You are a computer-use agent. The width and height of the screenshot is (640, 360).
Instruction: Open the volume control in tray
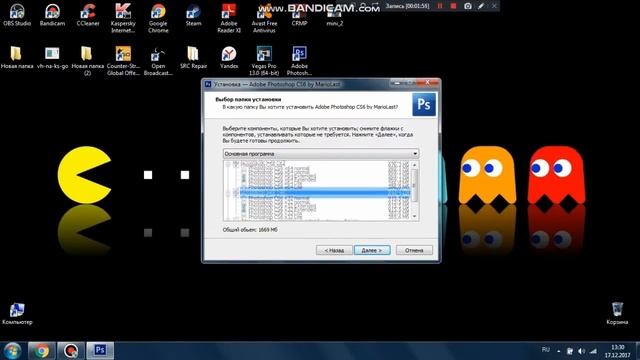pos(582,351)
